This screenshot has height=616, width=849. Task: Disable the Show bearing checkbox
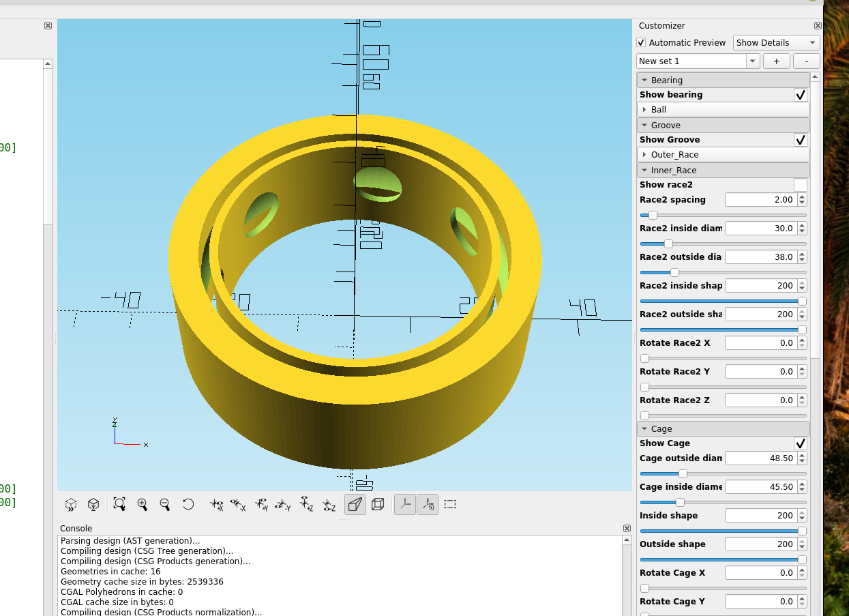pos(801,95)
